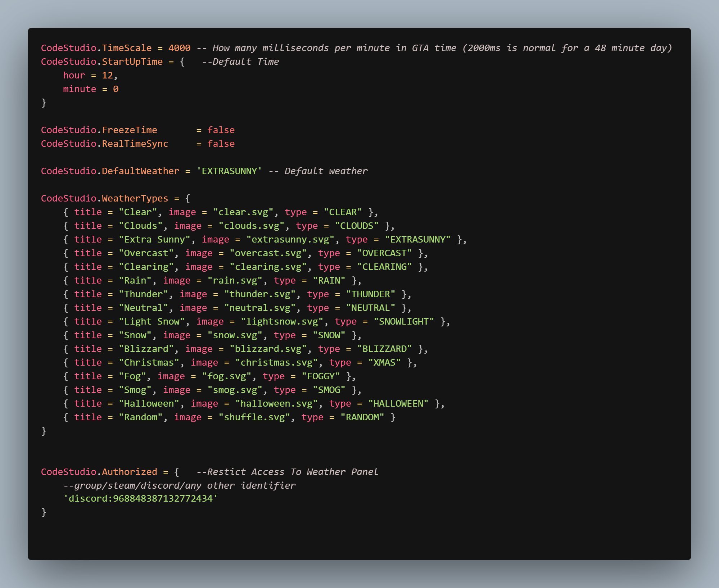
Task: Click the SNOWLIGHT type string
Action: tap(404, 321)
